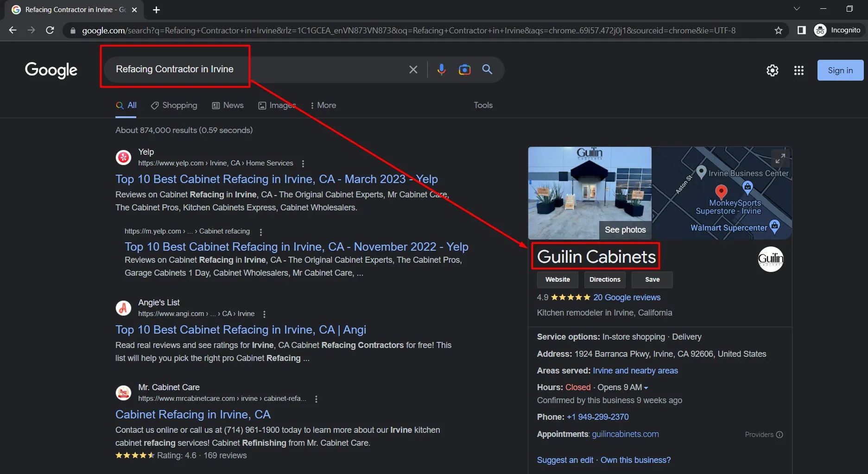Click the Guilin Cabinets business title
Screen dimensions: 868x474
(596, 257)
